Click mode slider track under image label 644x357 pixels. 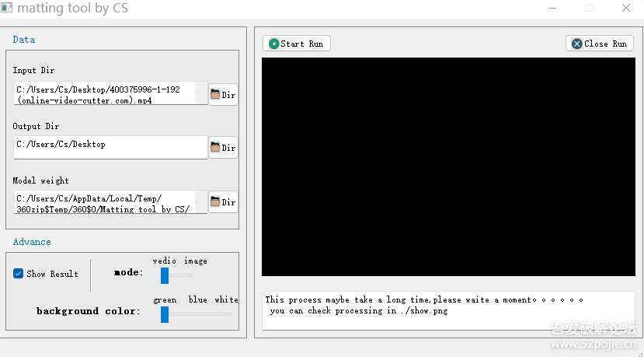[188, 275]
